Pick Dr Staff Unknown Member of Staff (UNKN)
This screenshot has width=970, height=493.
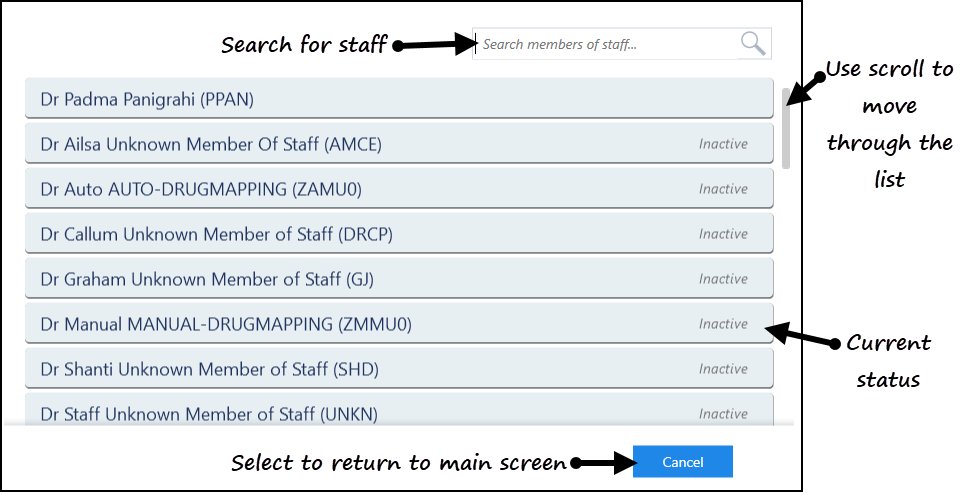399,409
